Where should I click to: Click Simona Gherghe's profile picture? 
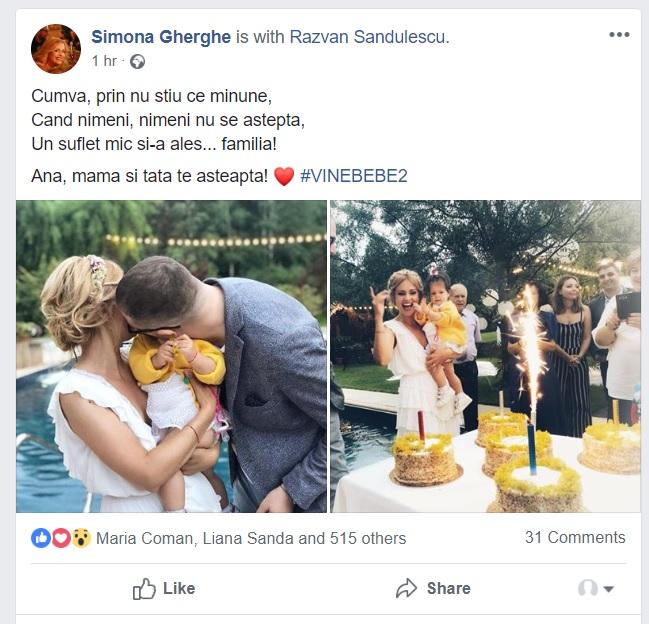pyautogui.click(x=56, y=48)
